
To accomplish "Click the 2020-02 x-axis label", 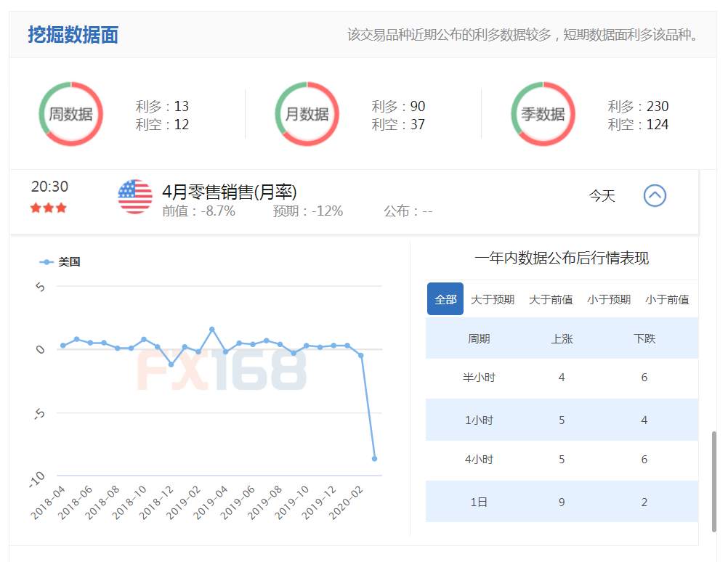I will pyautogui.click(x=346, y=502).
